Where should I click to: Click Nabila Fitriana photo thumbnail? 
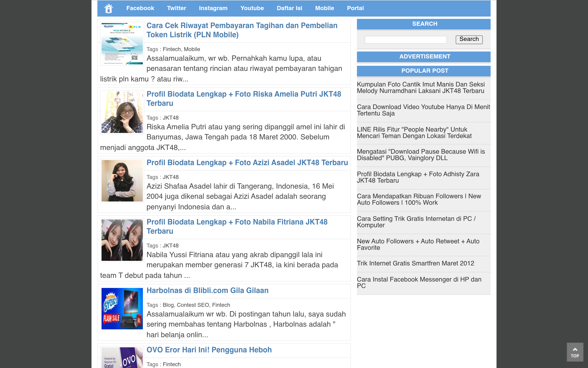point(122,240)
